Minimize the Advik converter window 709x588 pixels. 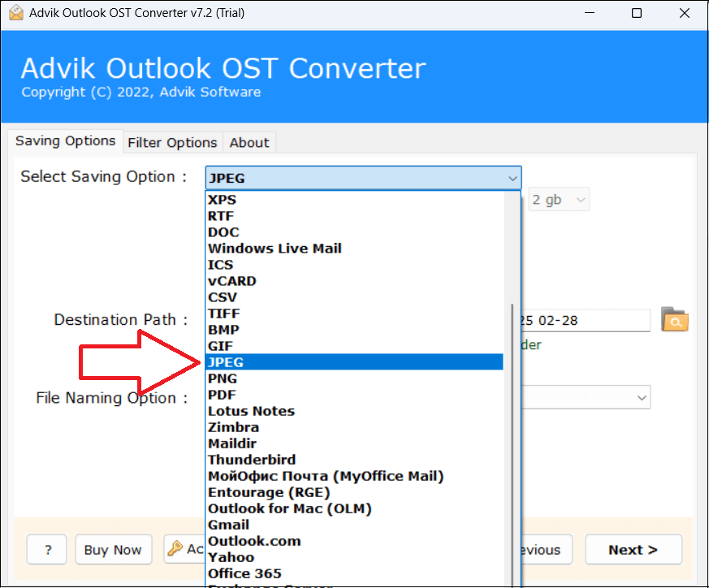pyautogui.click(x=589, y=13)
